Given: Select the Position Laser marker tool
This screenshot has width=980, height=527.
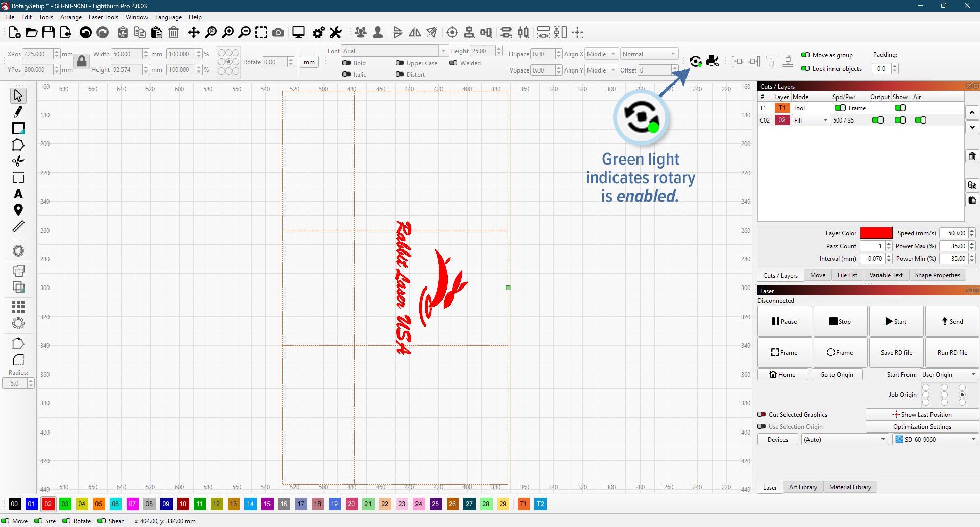Looking at the screenshot, I should click(18, 210).
